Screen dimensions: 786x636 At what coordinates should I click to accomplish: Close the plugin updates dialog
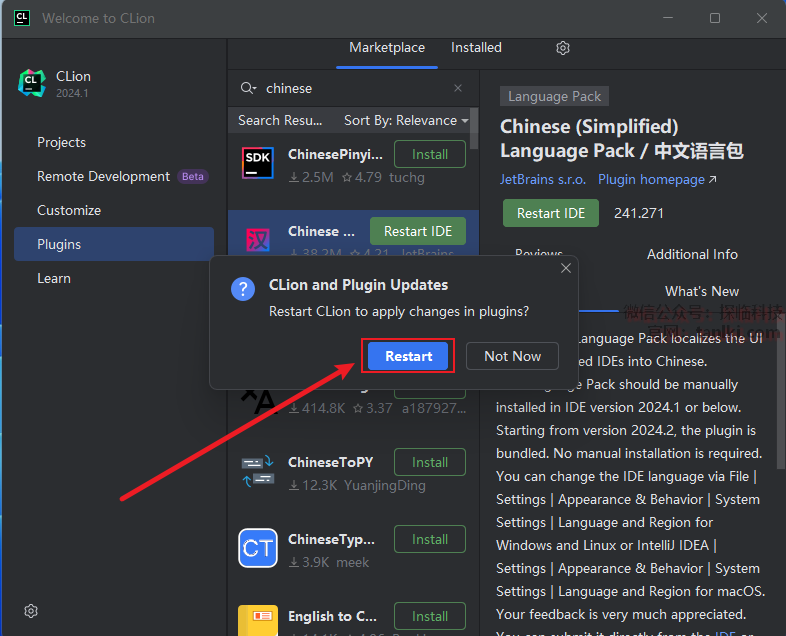tap(566, 268)
